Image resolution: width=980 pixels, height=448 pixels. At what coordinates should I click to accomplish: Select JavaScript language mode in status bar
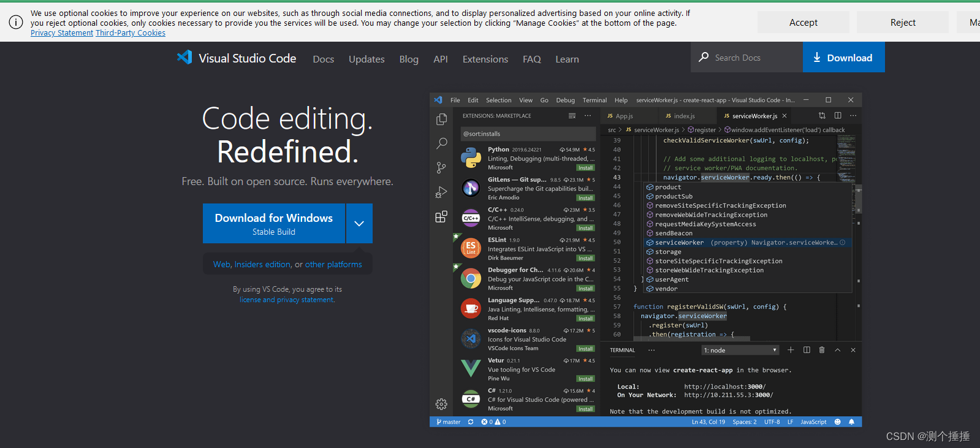coord(813,422)
